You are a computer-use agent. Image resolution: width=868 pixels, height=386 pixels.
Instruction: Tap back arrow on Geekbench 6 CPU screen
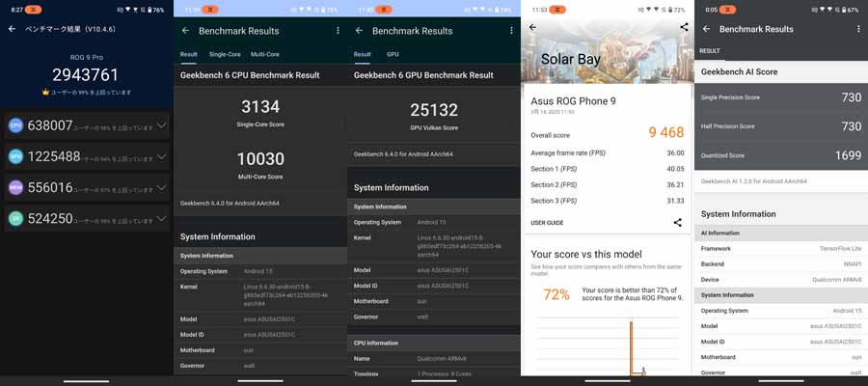point(185,31)
